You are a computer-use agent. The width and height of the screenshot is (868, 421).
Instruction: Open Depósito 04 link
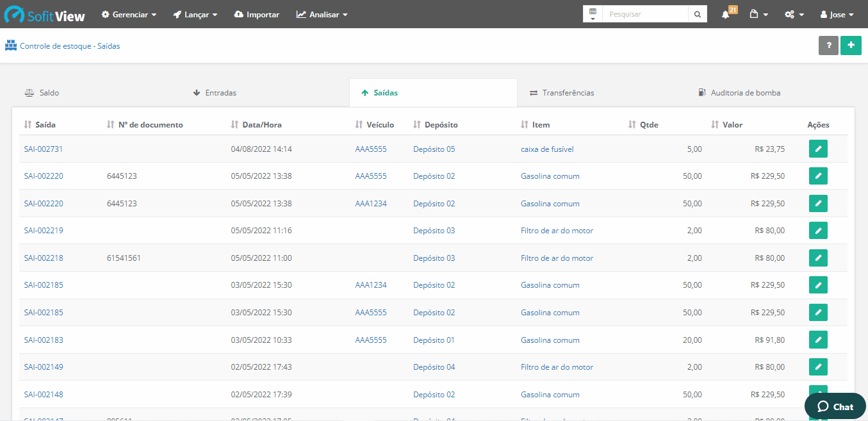[434, 367]
